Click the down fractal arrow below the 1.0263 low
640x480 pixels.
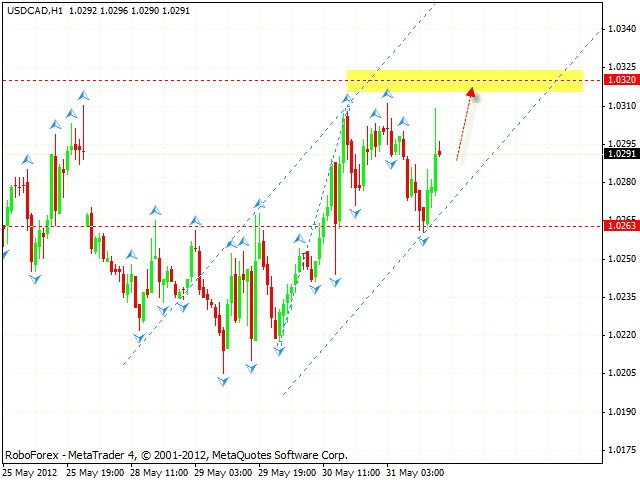tap(423, 241)
